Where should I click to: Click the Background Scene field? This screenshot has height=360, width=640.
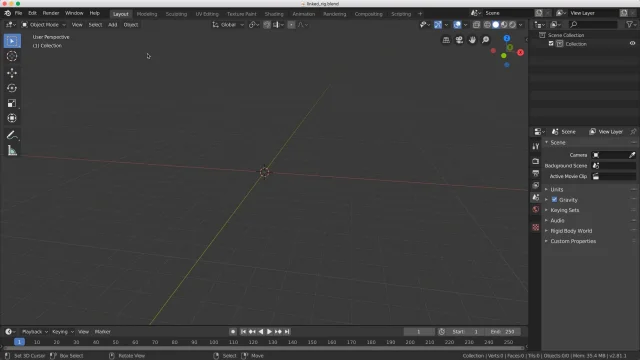[x=614, y=166]
